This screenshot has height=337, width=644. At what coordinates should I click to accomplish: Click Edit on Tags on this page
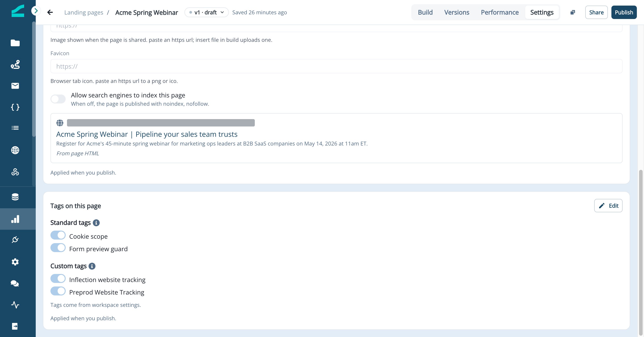(608, 206)
